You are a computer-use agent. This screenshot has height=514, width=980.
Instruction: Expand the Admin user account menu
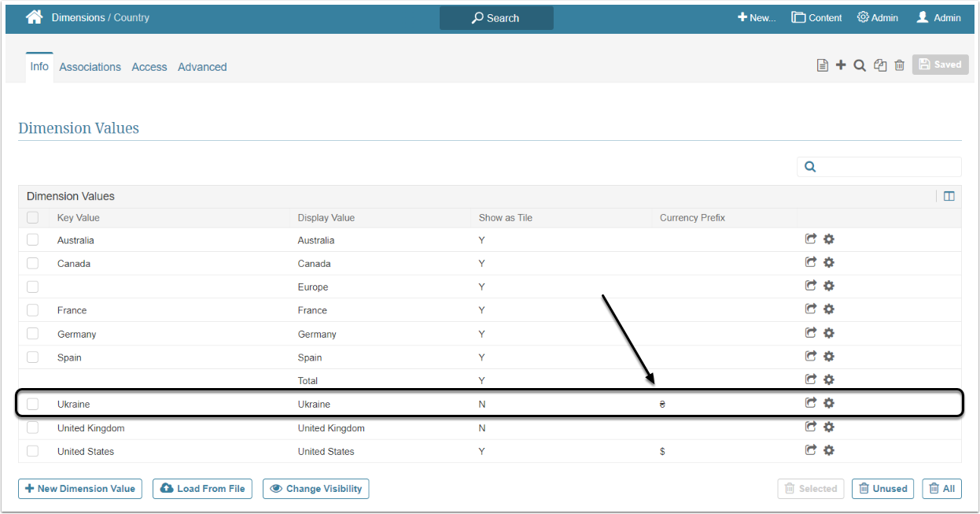tap(938, 17)
